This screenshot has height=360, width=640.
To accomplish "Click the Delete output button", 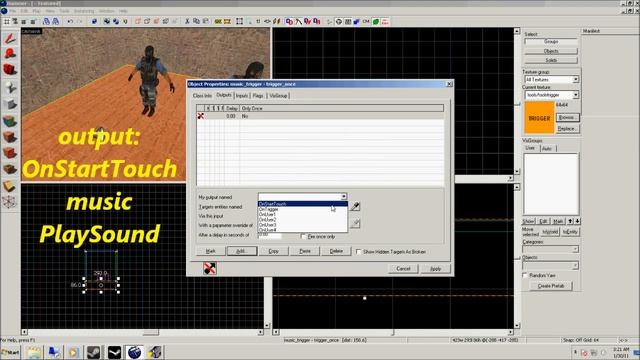I will pos(336,251).
